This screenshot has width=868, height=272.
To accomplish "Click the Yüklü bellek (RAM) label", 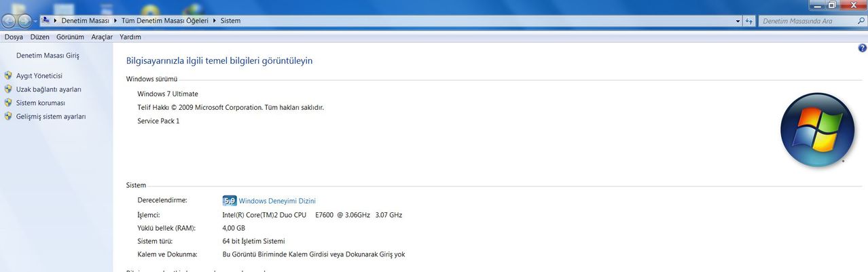I will pos(166,228).
